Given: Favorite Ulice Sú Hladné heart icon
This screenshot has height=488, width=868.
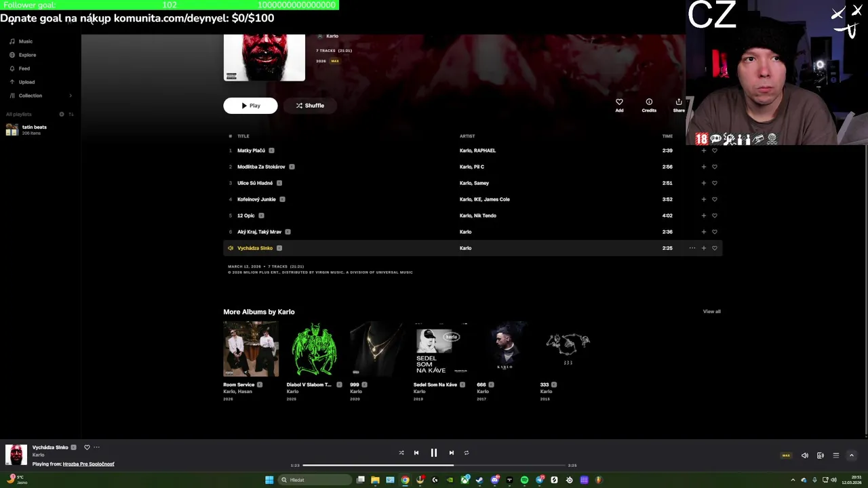Looking at the screenshot, I should point(714,183).
